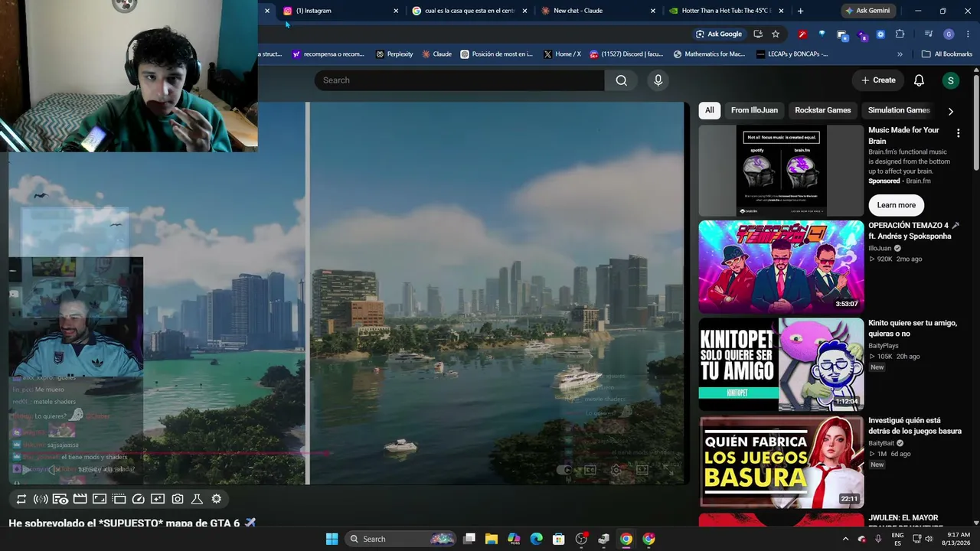The image size is (980, 551).
Task: Open File Explorer from the taskbar
Action: [492, 539]
